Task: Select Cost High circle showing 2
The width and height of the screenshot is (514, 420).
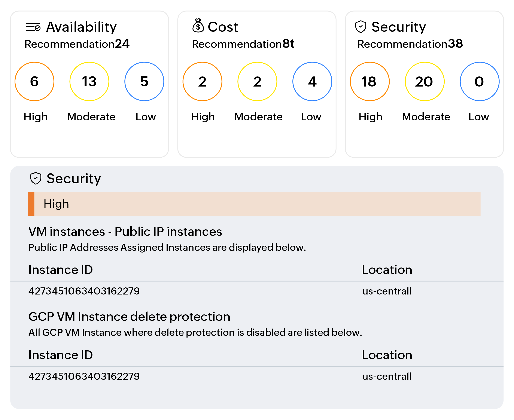Action: (x=202, y=82)
